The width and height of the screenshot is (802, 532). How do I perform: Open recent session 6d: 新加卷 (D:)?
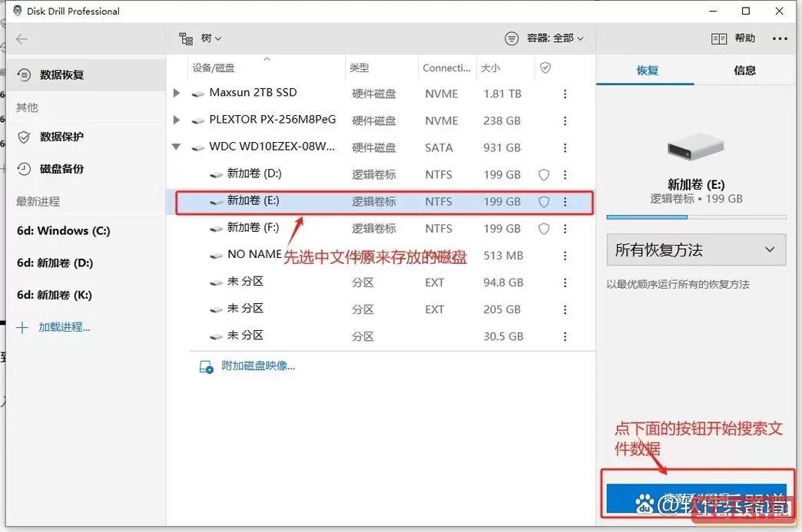point(55,263)
